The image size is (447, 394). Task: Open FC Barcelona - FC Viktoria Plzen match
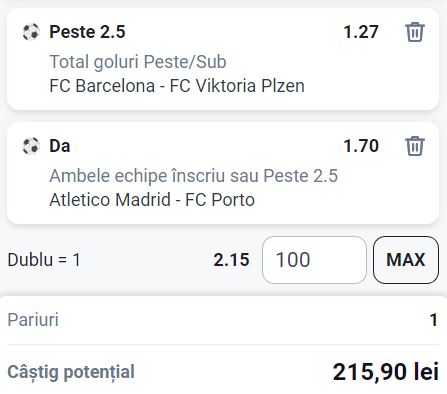[177, 86]
